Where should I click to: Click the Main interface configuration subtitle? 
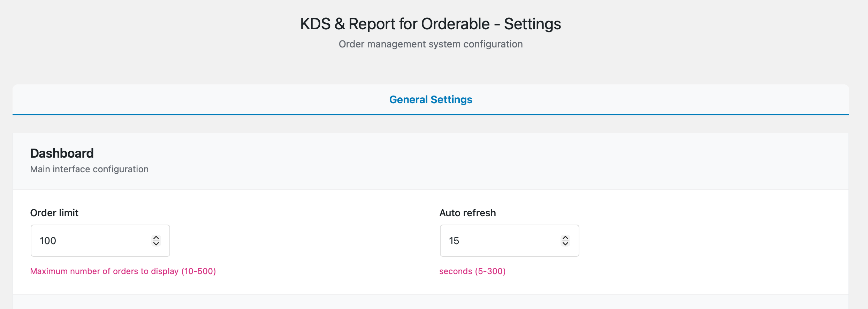point(89,169)
